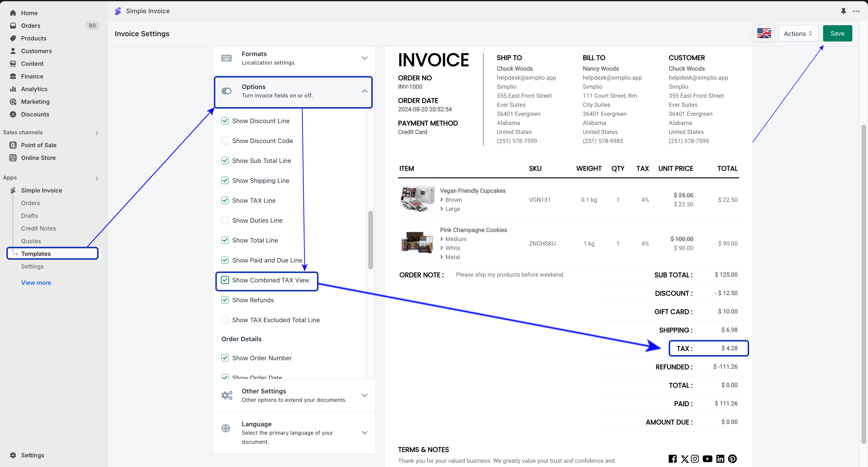Viewport: 868px width, 467px height.
Task: Enable the Show Discount Code checkbox
Action: click(225, 141)
